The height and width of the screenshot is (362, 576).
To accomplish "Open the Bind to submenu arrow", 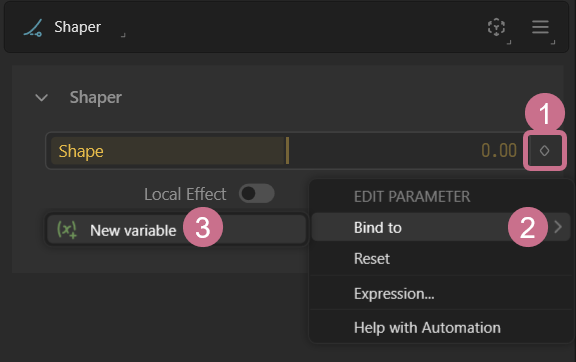I will pos(558,227).
